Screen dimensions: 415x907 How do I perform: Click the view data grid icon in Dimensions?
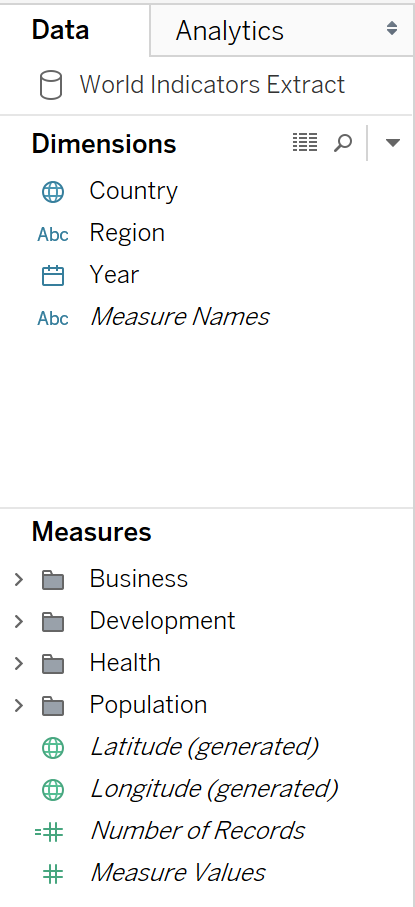point(304,142)
